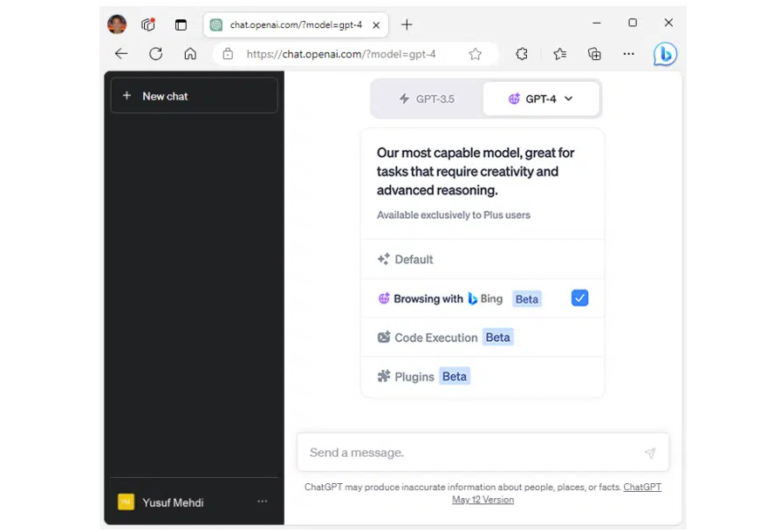This screenshot has height=532, width=781.
Task: Click the Browsing globe icon
Action: click(384, 298)
